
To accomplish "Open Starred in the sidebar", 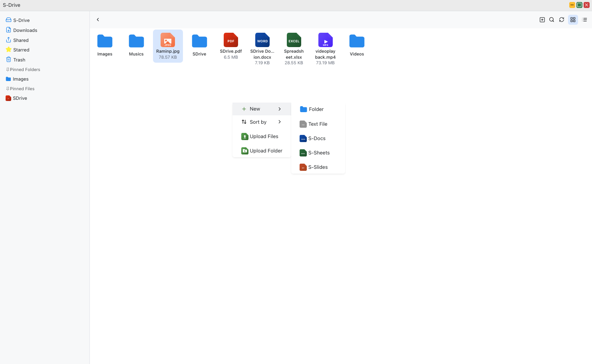I will [x=21, y=50].
